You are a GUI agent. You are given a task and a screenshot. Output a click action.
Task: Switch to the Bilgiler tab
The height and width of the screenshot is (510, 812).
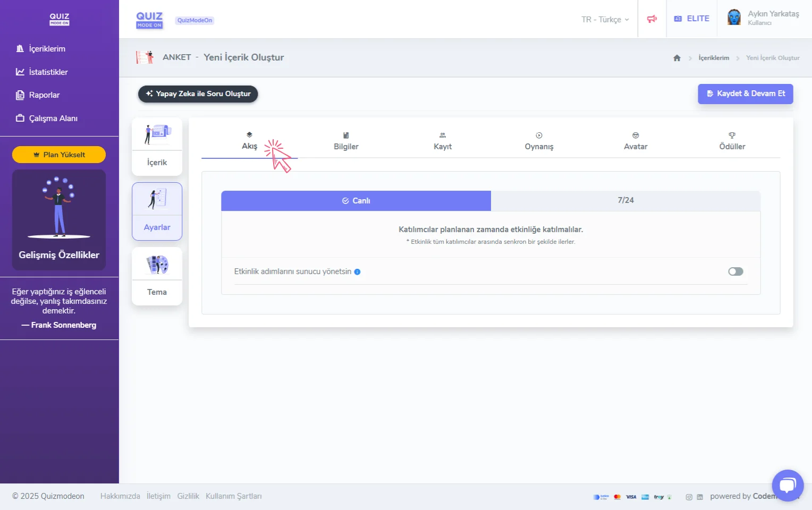(x=346, y=141)
